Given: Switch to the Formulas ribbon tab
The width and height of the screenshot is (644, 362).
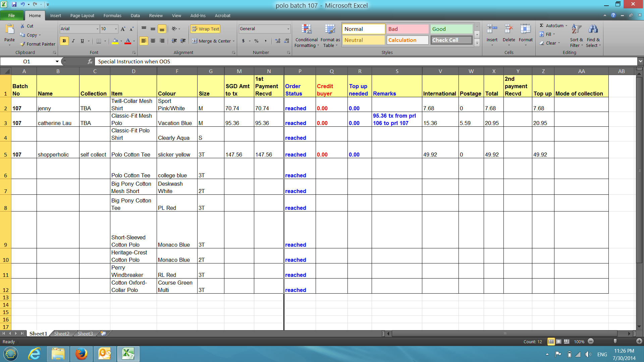Looking at the screenshot, I should click(112, 15).
